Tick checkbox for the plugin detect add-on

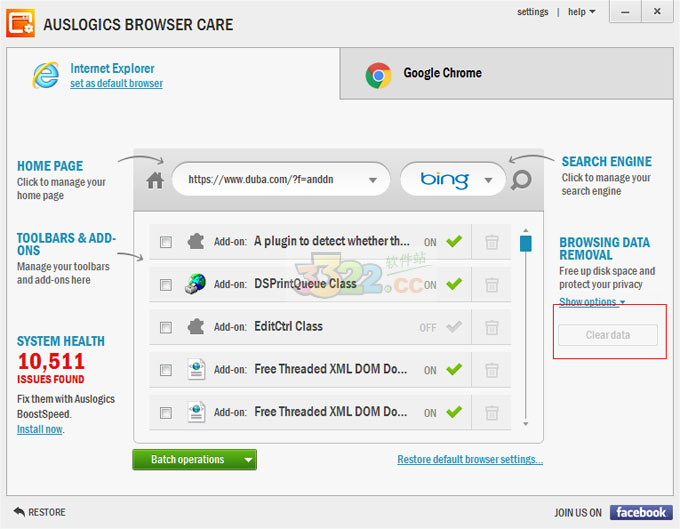[166, 242]
